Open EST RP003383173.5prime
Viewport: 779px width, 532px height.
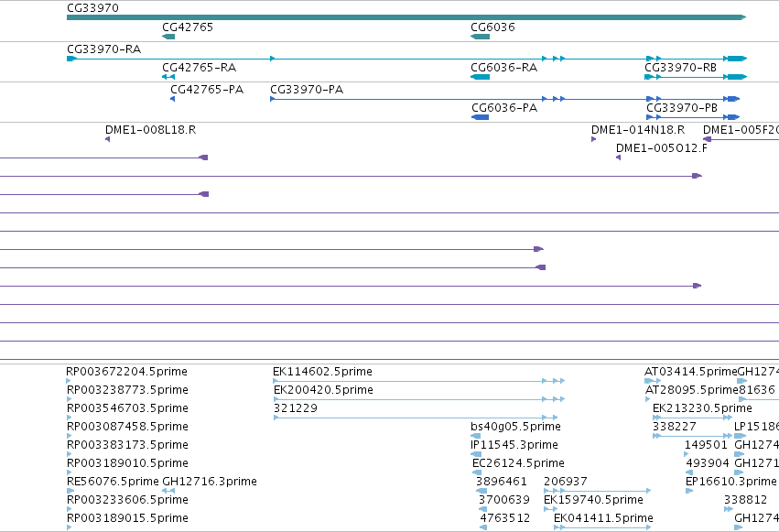pyautogui.click(x=127, y=445)
